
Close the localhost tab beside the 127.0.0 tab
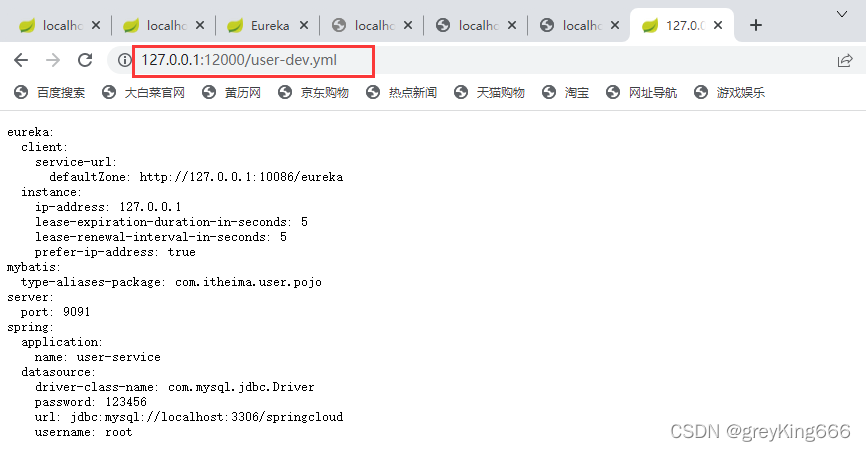pos(615,25)
